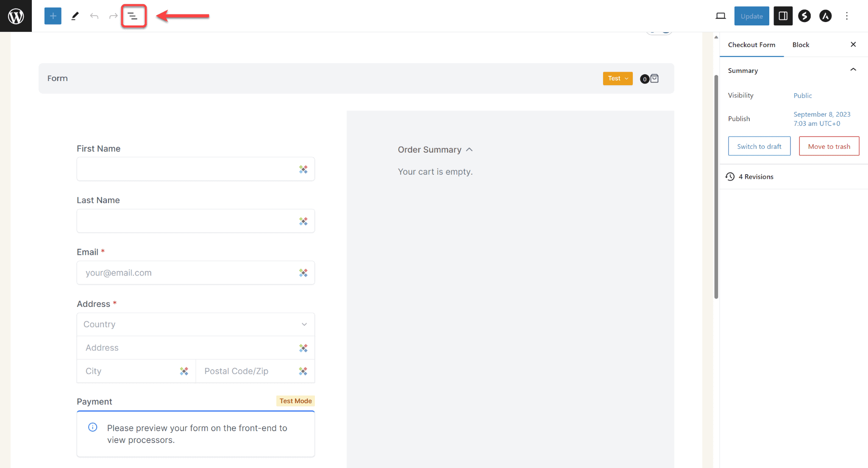
Task: Click the pencil edit tool icon
Action: (75, 16)
